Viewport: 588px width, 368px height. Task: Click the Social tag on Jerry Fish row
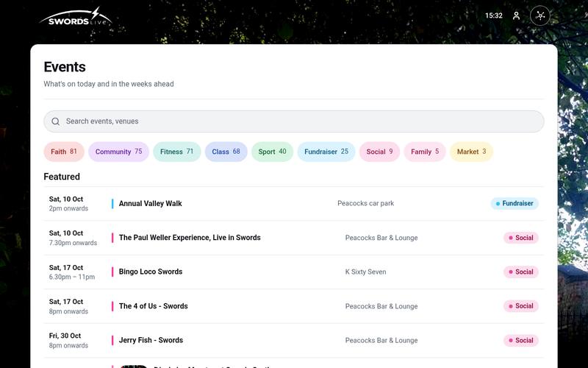point(521,340)
